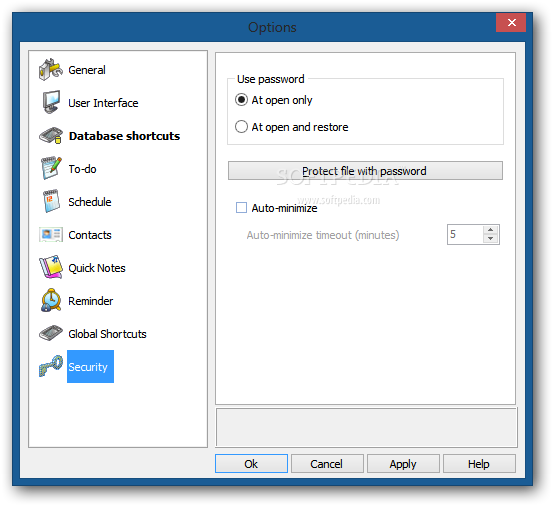Image resolution: width=553 pixels, height=506 pixels.
Task: Click the Contacts card icon
Action: coord(51,234)
